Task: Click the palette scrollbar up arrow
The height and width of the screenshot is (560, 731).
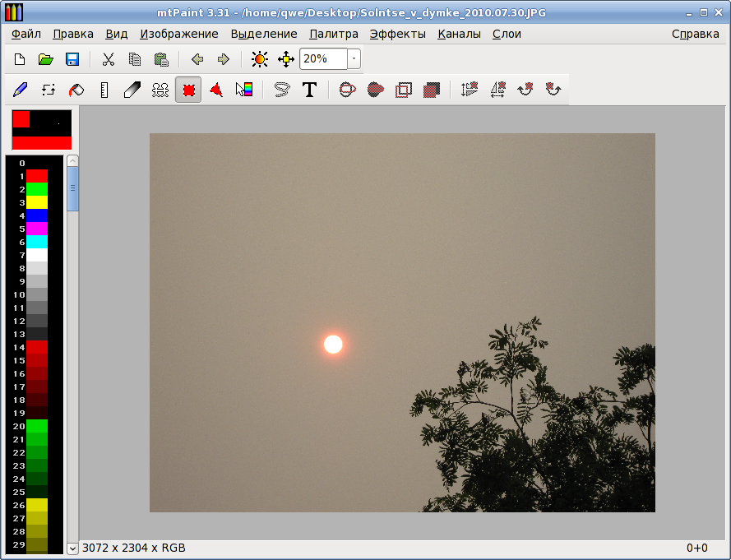Action: click(x=72, y=161)
